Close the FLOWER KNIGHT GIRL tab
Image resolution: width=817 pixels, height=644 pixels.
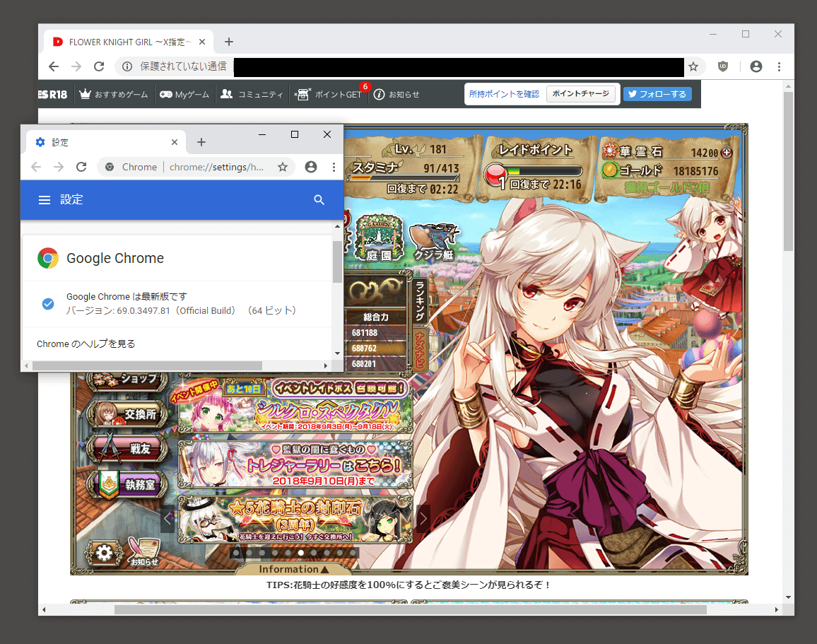pyautogui.click(x=202, y=42)
